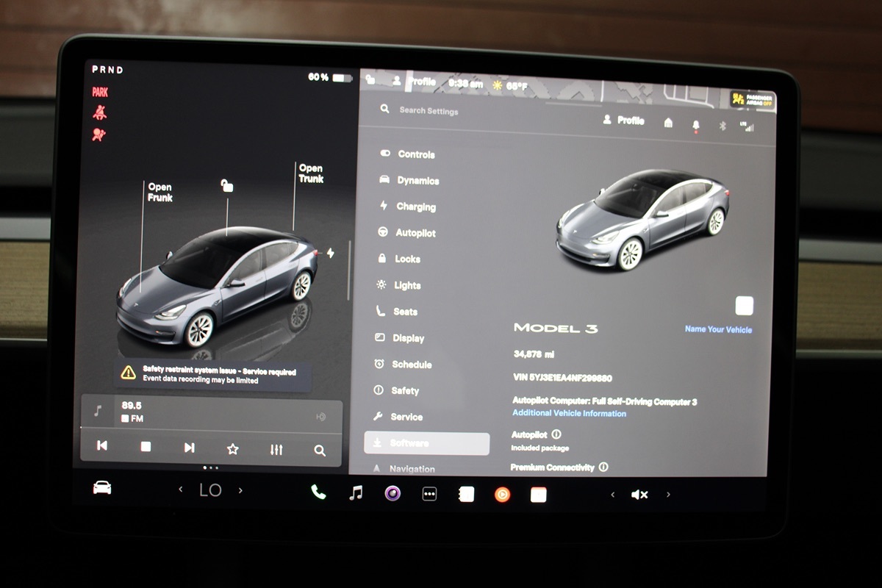Toggle the car lock icon above vehicle

tap(227, 186)
